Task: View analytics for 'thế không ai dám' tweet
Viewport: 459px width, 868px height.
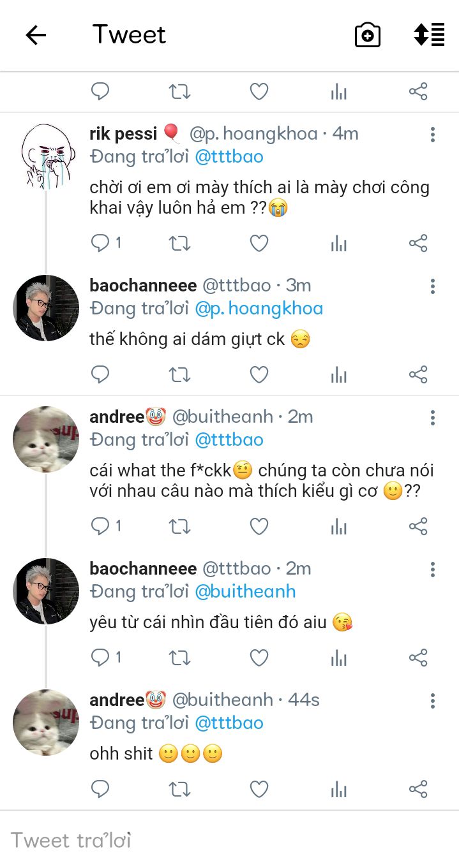Action: [339, 375]
